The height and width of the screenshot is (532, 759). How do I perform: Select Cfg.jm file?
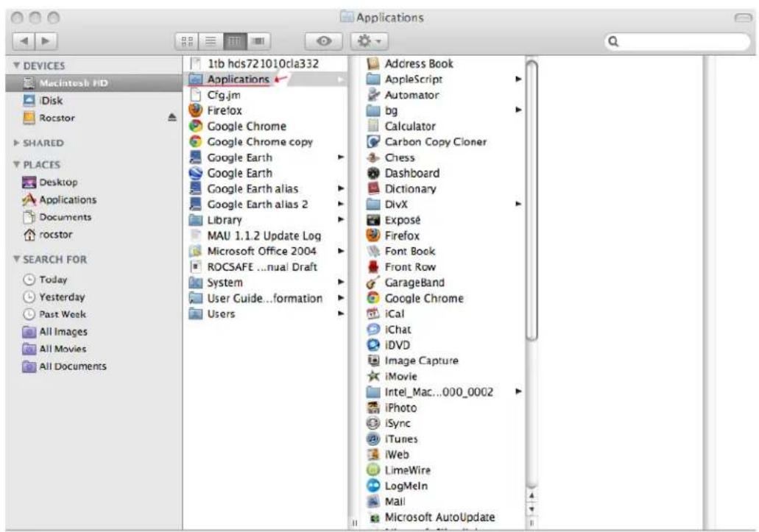(214, 95)
